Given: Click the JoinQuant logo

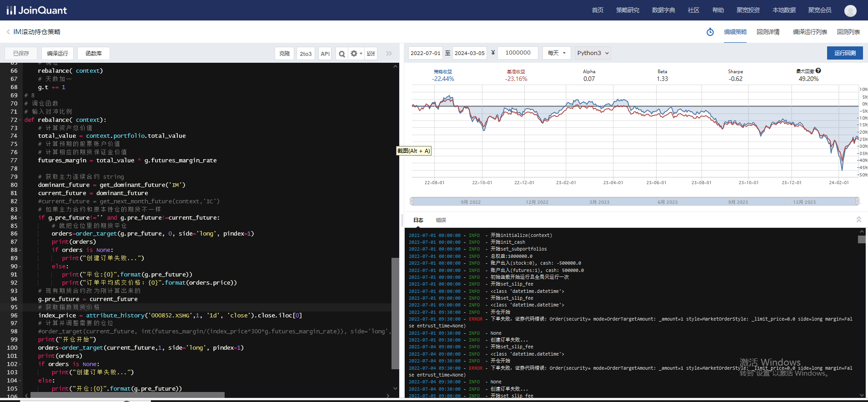Looking at the screenshot, I should 37,10.
